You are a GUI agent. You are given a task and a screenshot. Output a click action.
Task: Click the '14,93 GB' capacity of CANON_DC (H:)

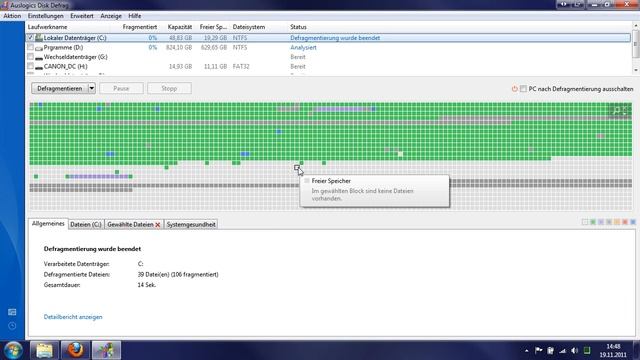(180, 67)
